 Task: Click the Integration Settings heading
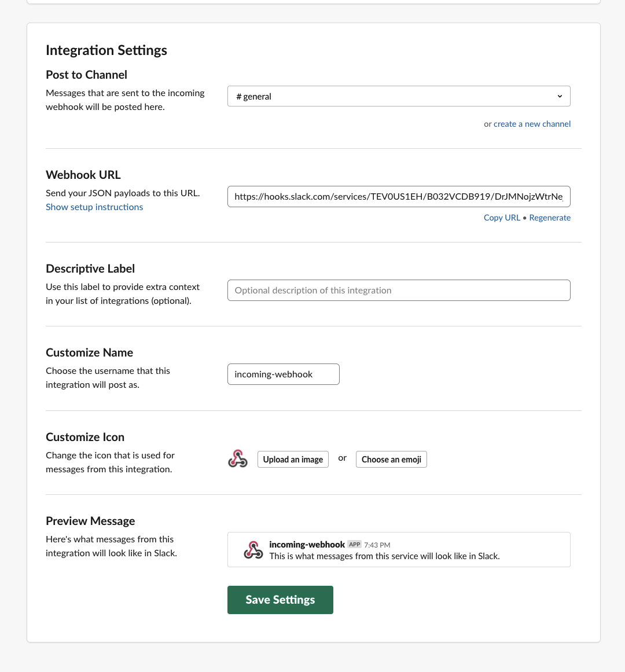(106, 50)
